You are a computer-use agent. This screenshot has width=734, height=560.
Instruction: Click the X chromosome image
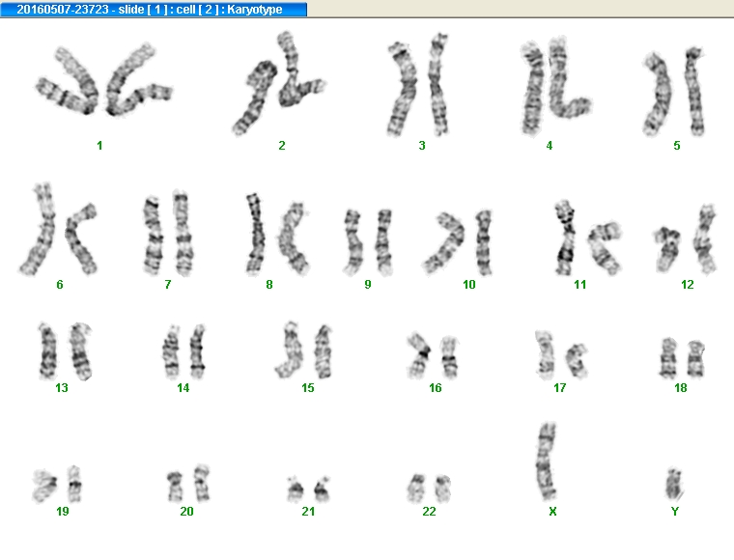(547, 462)
